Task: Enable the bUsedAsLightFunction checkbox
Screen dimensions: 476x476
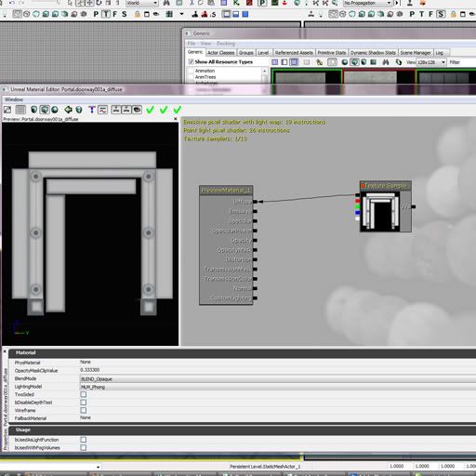Action: (x=84, y=440)
